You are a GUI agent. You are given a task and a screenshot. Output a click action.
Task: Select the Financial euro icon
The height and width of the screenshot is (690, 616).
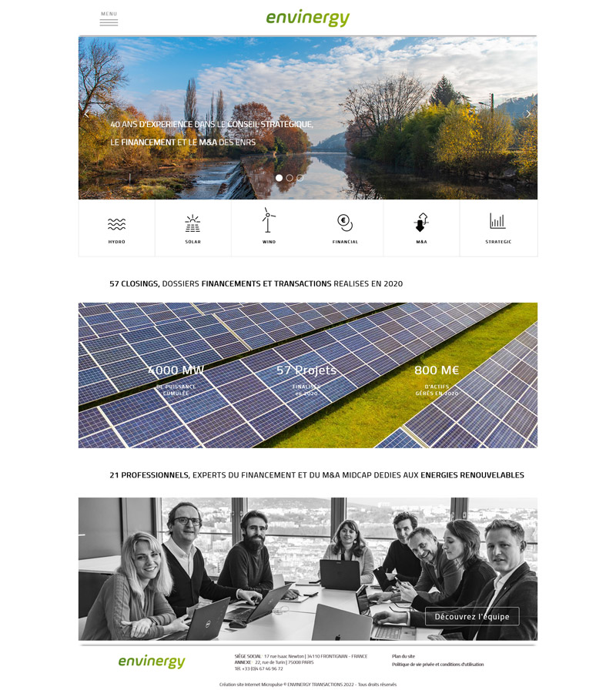(x=345, y=223)
